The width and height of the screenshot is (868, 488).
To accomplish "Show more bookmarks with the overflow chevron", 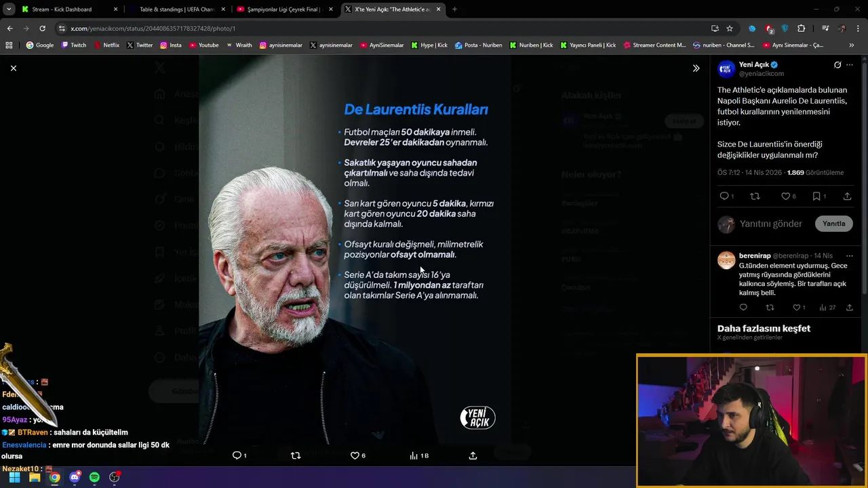I will 852,45.
